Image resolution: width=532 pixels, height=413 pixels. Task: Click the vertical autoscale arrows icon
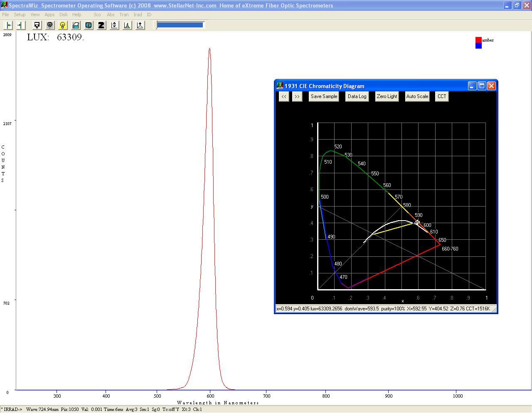coord(114,25)
